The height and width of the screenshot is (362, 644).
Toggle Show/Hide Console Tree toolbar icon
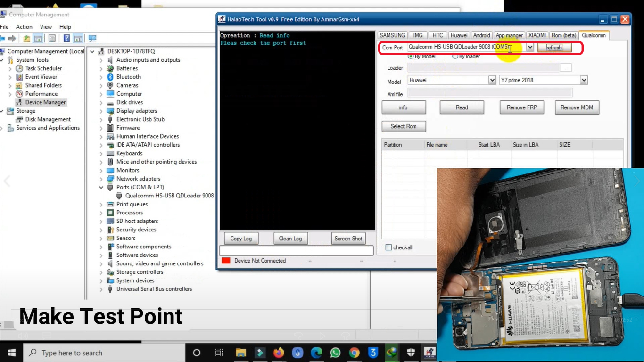coord(38,39)
